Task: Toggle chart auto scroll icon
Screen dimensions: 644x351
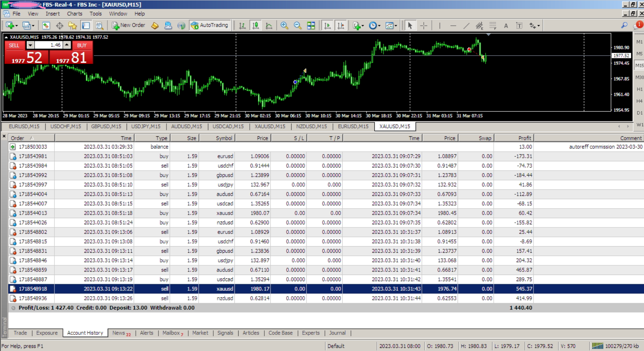Action: (327, 25)
